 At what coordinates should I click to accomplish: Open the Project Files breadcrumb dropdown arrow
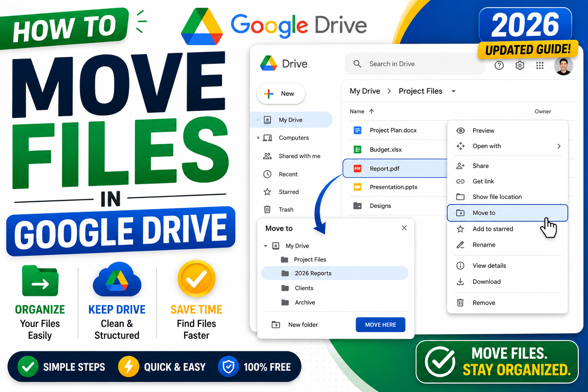point(454,91)
